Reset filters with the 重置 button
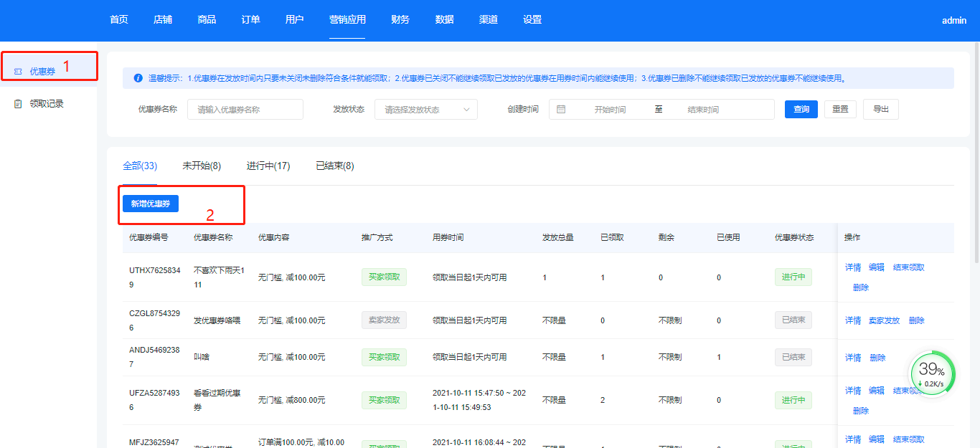This screenshot has height=448, width=980. pos(839,110)
